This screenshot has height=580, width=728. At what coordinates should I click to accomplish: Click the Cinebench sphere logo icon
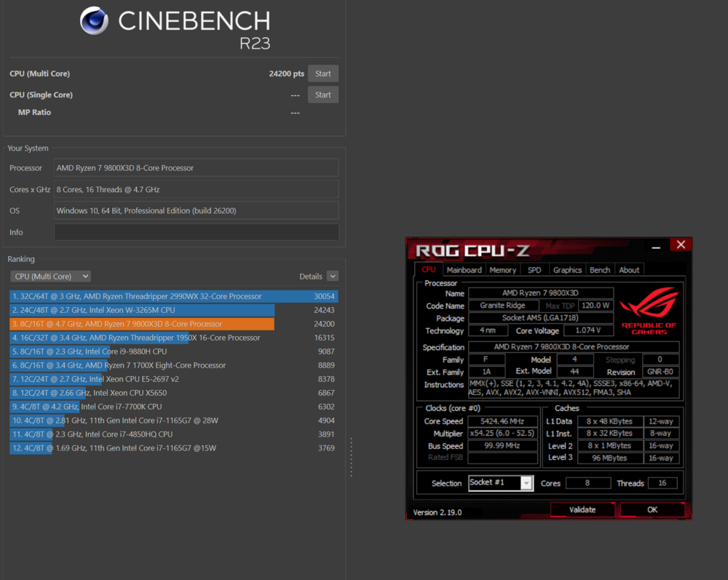[95, 20]
